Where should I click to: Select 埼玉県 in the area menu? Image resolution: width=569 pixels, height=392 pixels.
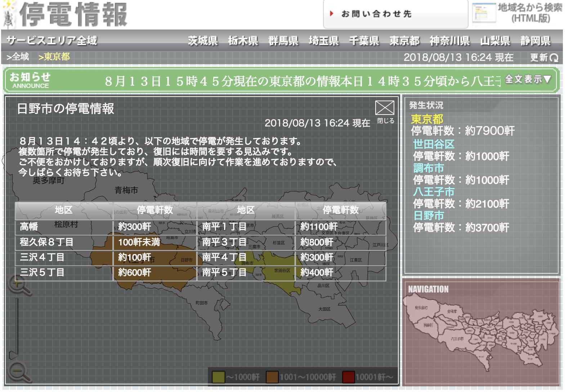[x=324, y=41]
